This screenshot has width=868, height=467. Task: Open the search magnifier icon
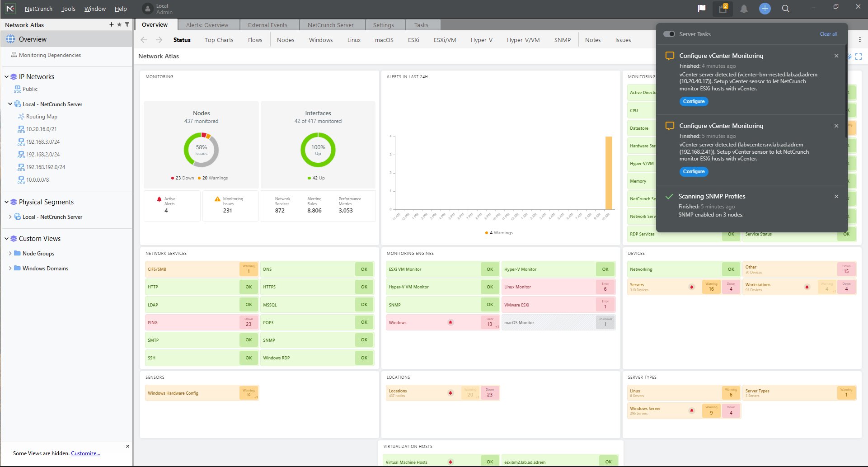pos(786,9)
